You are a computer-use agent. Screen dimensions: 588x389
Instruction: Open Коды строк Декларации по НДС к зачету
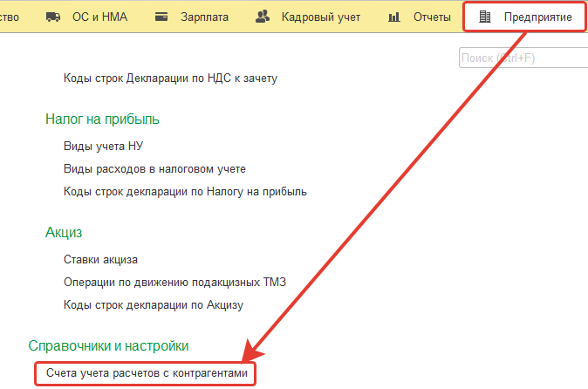(x=171, y=78)
